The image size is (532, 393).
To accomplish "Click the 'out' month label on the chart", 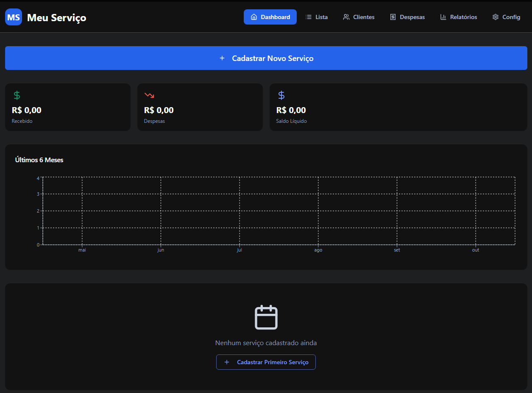I will pos(476,250).
